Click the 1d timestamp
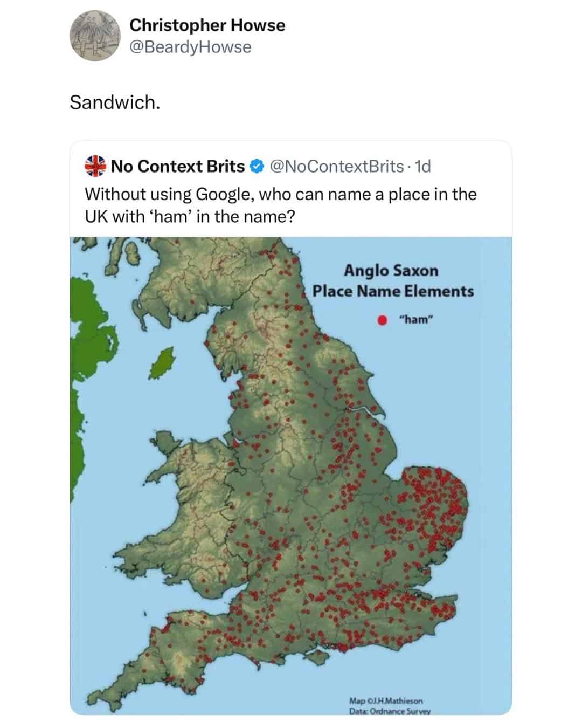 (x=424, y=167)
